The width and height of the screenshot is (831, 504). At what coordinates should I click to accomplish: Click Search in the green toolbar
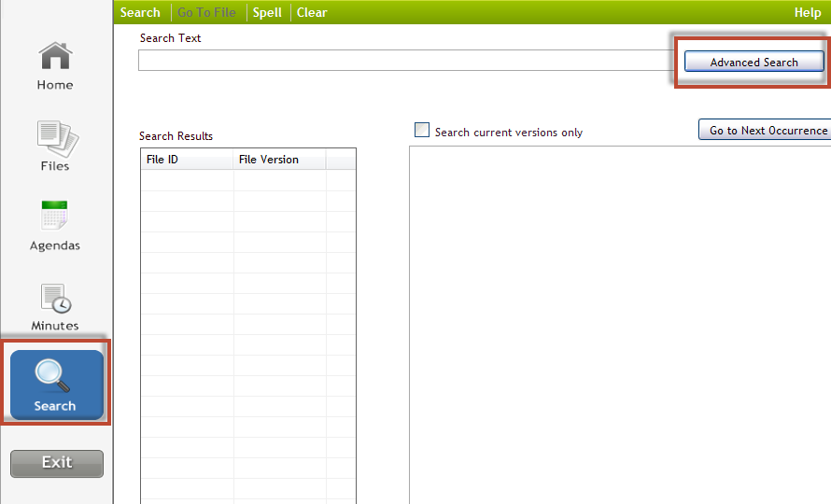coord(140,12)
